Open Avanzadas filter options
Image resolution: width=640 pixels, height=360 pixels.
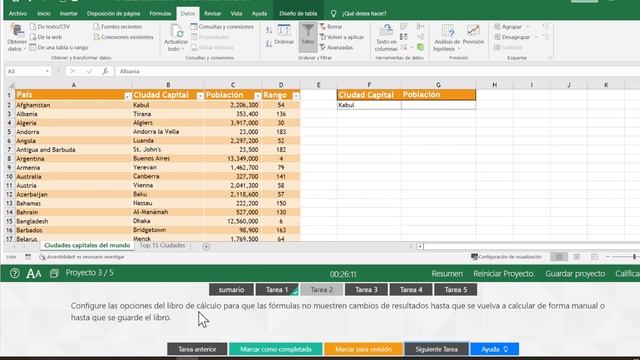click(336, 47)
